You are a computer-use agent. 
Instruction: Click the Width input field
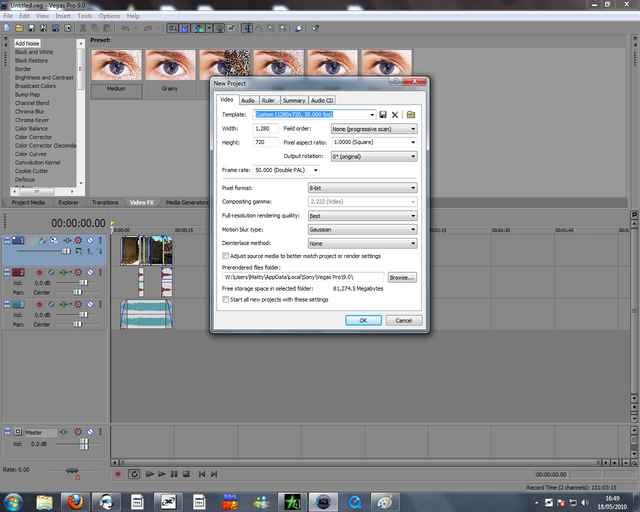pos(265,129)
